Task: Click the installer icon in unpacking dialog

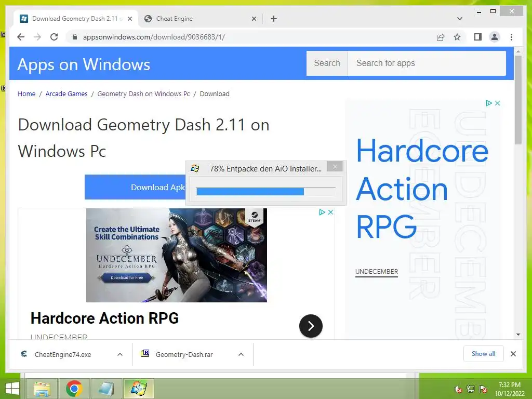Action: tap(195, 168)
